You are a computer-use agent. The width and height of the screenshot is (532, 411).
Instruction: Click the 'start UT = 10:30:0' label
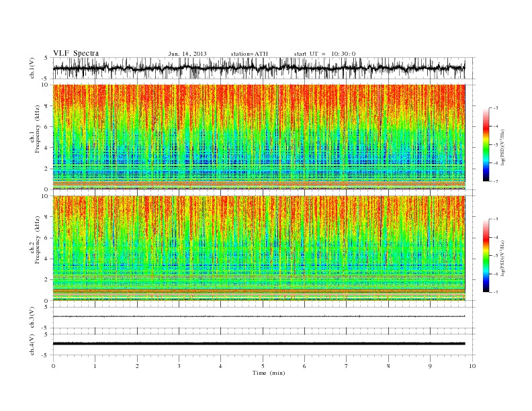[324, 54]
